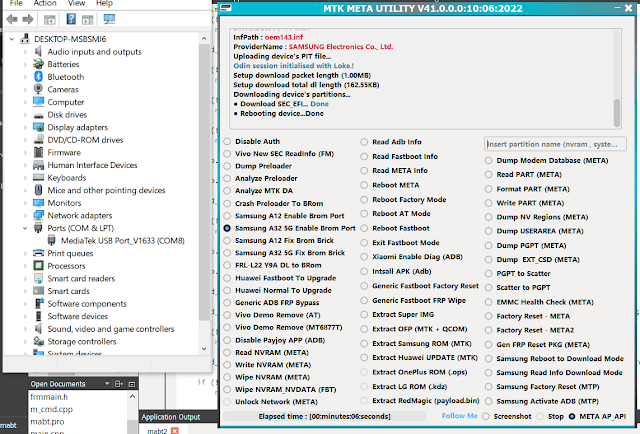Click Forward arrow in Device Manager toolbar

[x=28, y=19]
